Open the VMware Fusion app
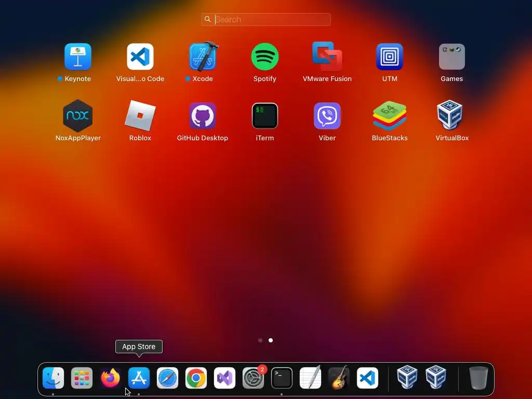Screen dimensions: 532x399 [x=327, y=56]
